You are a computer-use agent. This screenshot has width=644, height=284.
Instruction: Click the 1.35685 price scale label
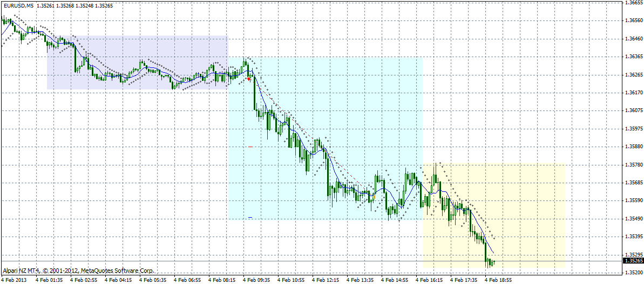point(634,183)
